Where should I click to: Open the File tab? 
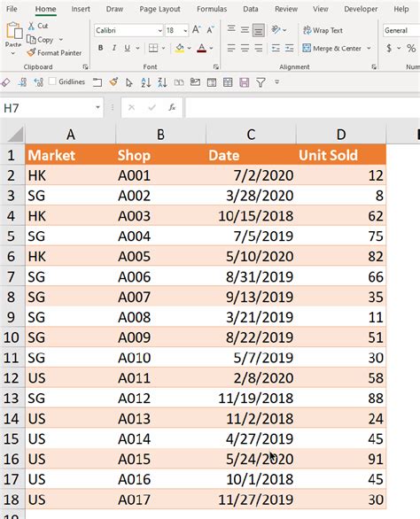[12, 9]
